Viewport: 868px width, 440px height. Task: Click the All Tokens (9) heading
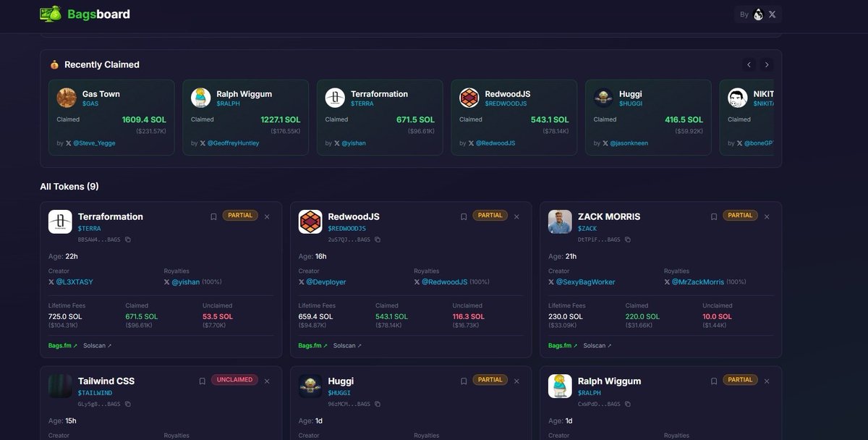pyautogui.click(x=69, y=187)
